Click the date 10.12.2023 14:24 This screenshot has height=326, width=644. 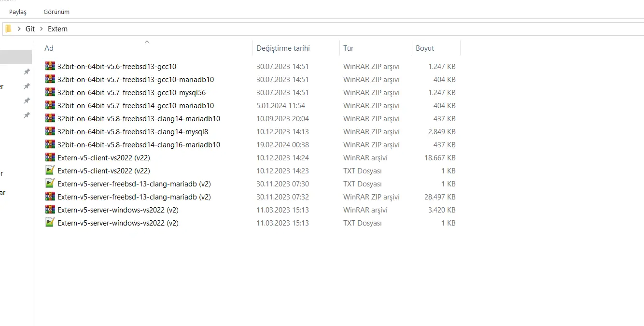[283, 158]
